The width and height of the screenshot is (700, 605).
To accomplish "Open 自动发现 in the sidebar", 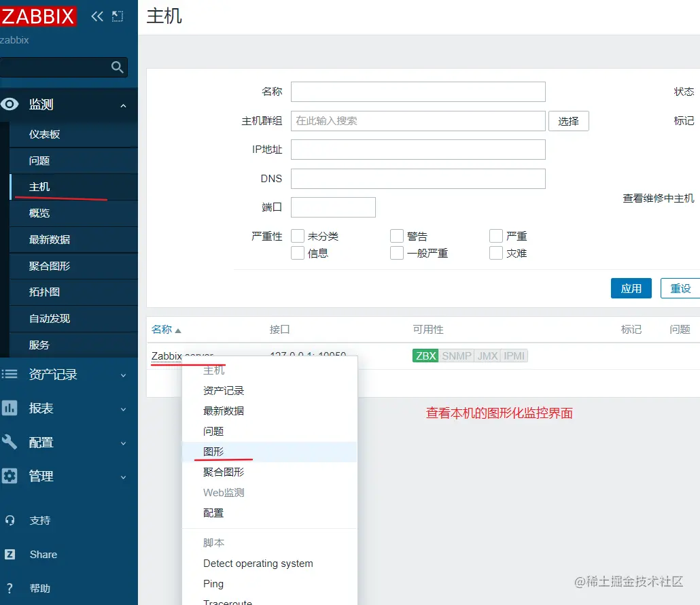I will click(x=73, y=318).
